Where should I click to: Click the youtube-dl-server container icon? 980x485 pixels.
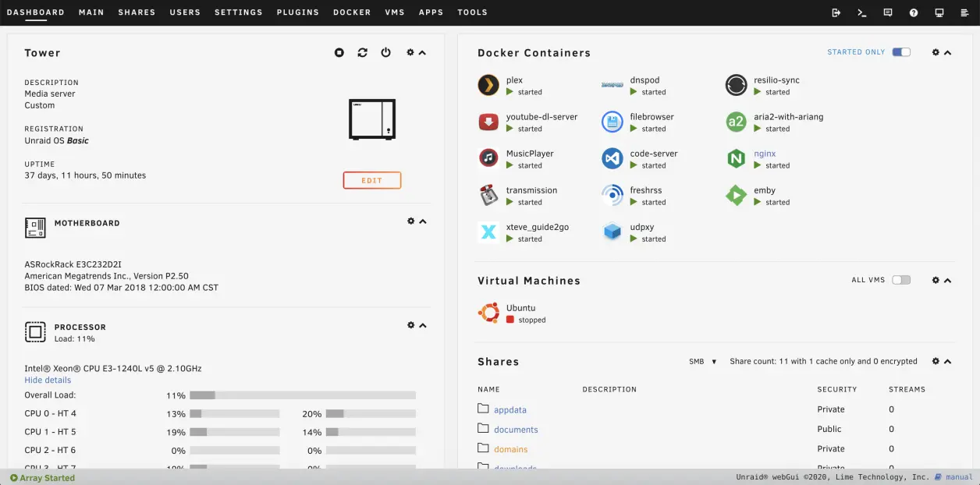coord(488,122)
